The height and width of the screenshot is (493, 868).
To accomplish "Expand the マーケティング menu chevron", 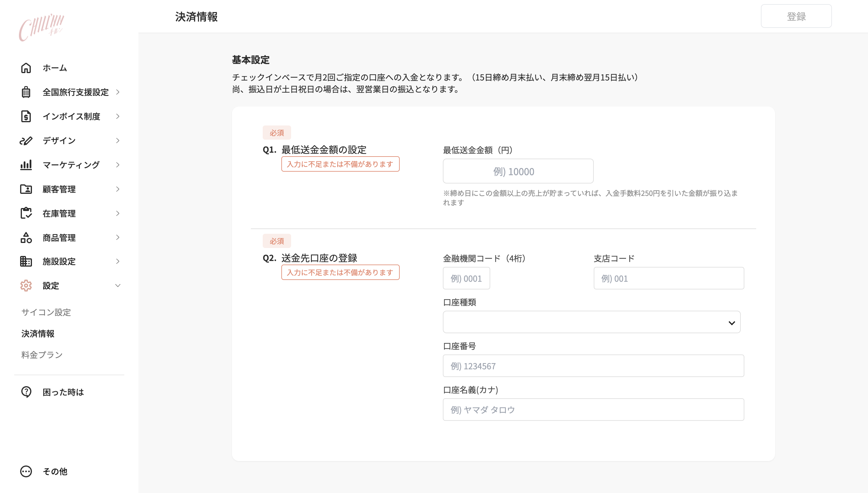I will point(118,165).
